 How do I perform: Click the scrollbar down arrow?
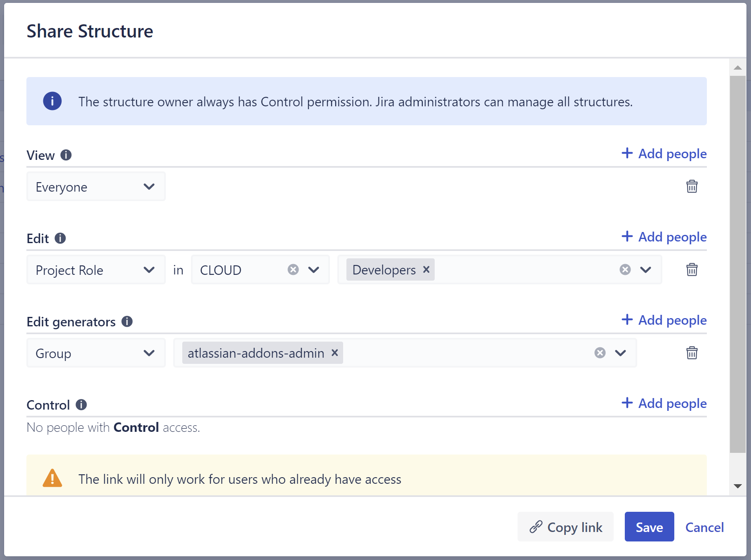(x=738, y=486)
